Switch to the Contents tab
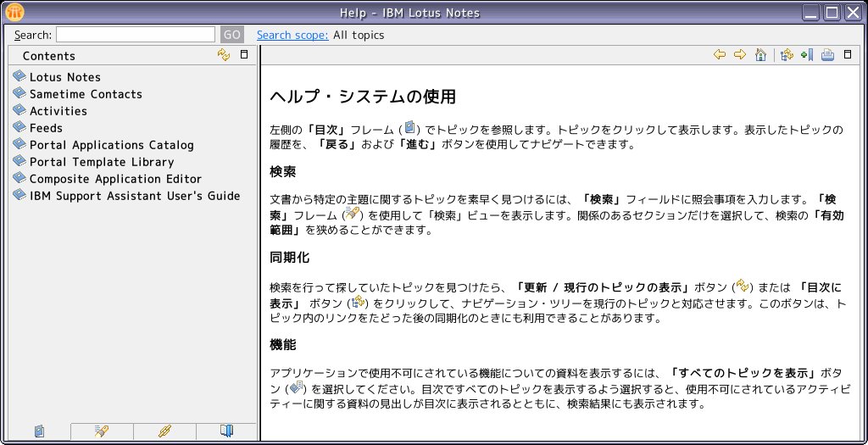Image resolution: width=868 pixels, height=445 pixels. (39, 431)
